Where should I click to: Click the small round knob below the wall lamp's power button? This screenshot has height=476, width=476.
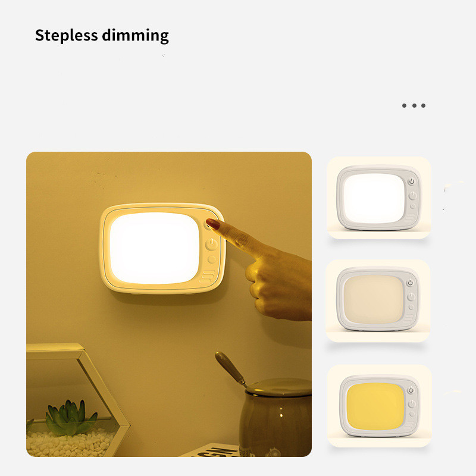tap(212, 259)
